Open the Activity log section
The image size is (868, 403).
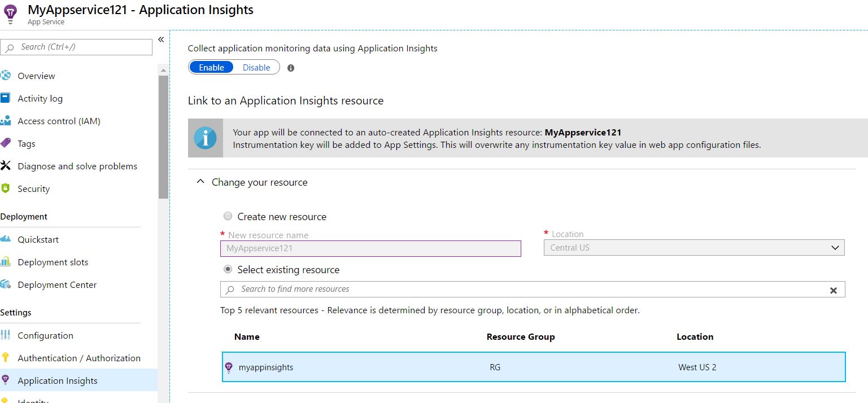40,98
